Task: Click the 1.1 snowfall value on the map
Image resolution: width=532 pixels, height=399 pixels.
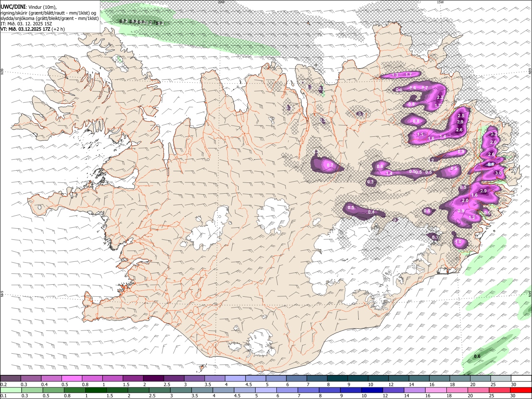Action: pyautogui.click(x=420, y=135)
